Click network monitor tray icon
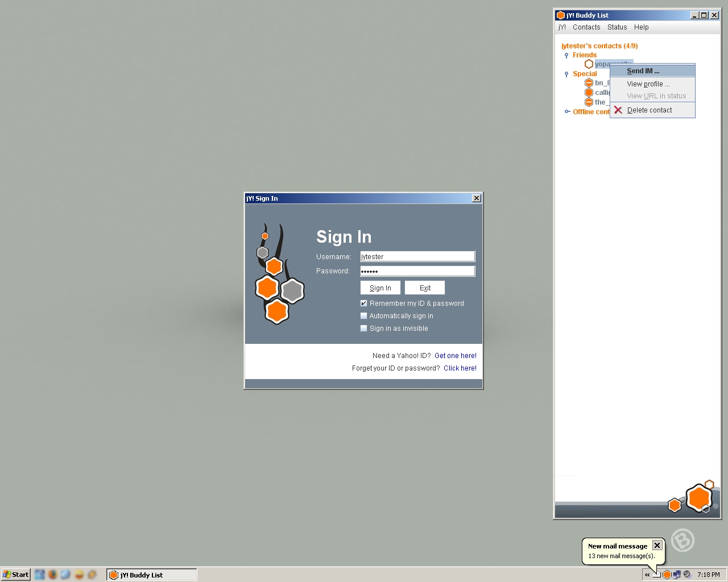Screen dimensions: 728x582 (x=677, y=575)
